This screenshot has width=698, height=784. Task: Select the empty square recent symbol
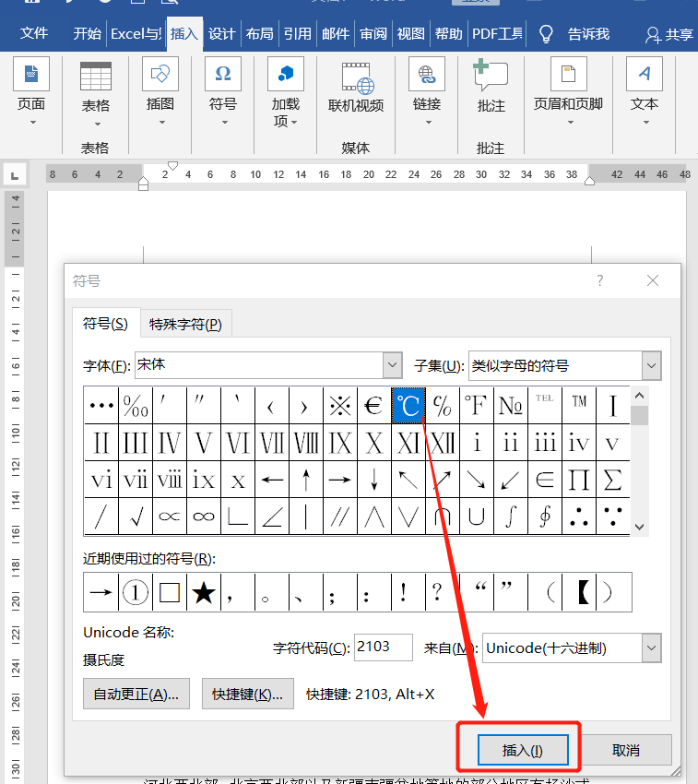point(170,592)
